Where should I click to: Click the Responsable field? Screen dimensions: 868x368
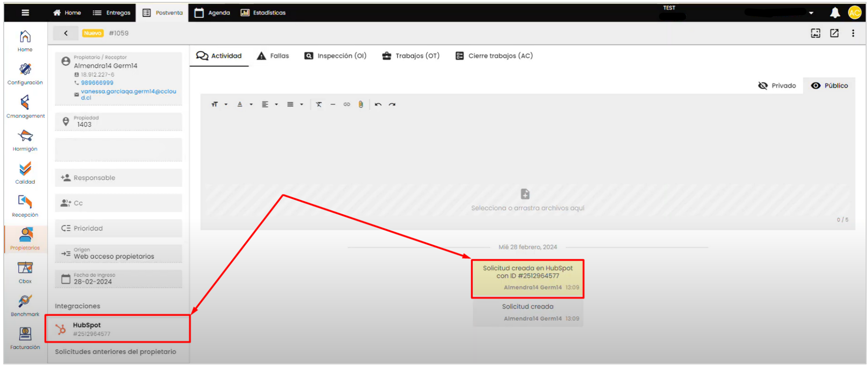pos(118,177)
